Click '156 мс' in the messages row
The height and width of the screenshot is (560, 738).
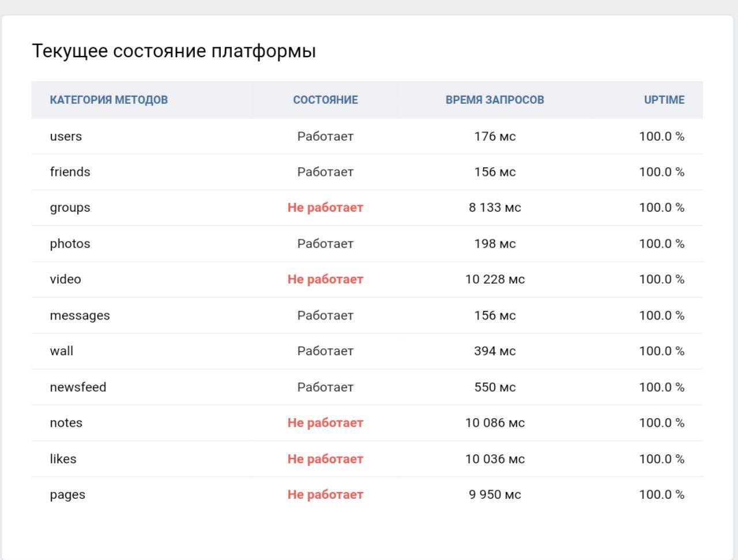495,315
